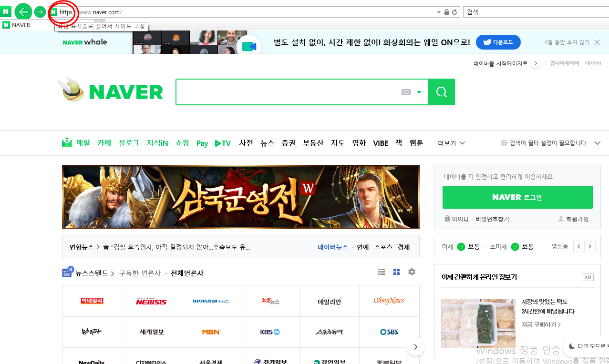Open 쥬니어네이버 link
Screen dimensions: 609x364
tap(564, 63)
